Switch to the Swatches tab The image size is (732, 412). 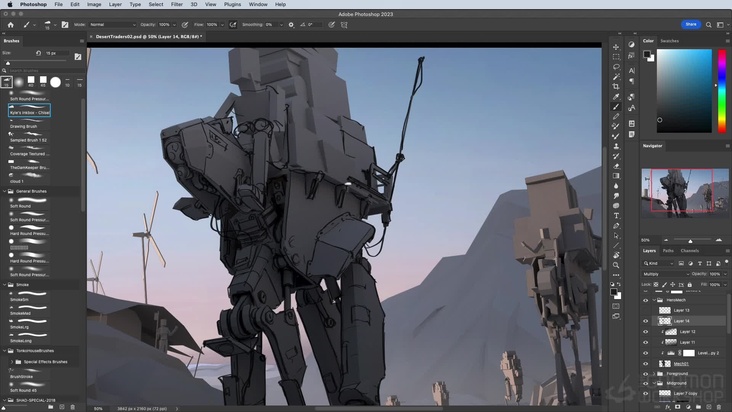pos(669,41)
